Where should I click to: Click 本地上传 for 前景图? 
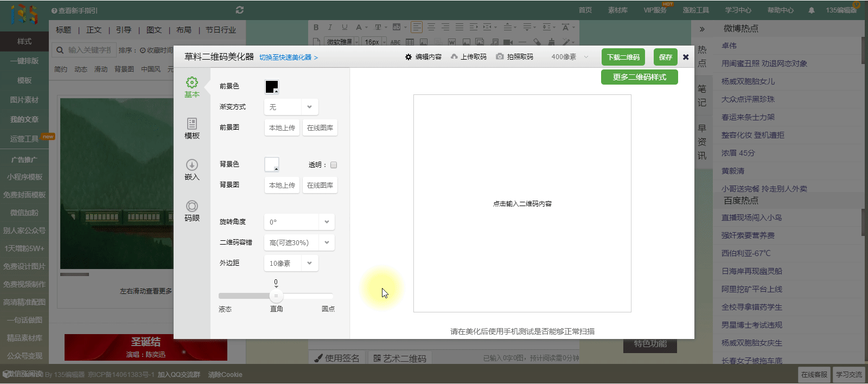click(282, 128)
